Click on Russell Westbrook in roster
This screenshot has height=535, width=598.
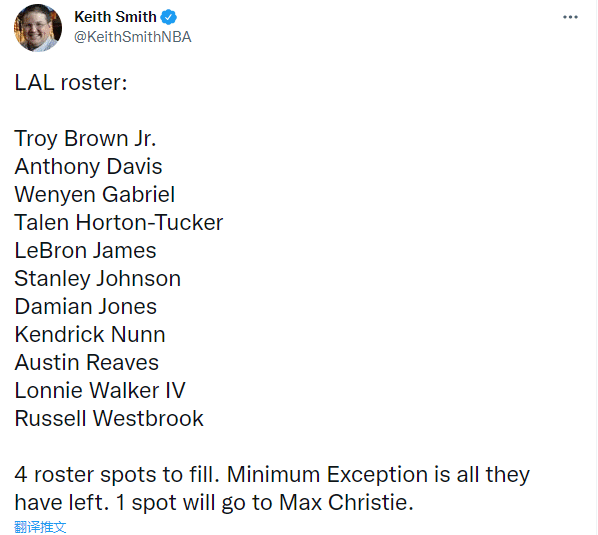click(109, 419)
